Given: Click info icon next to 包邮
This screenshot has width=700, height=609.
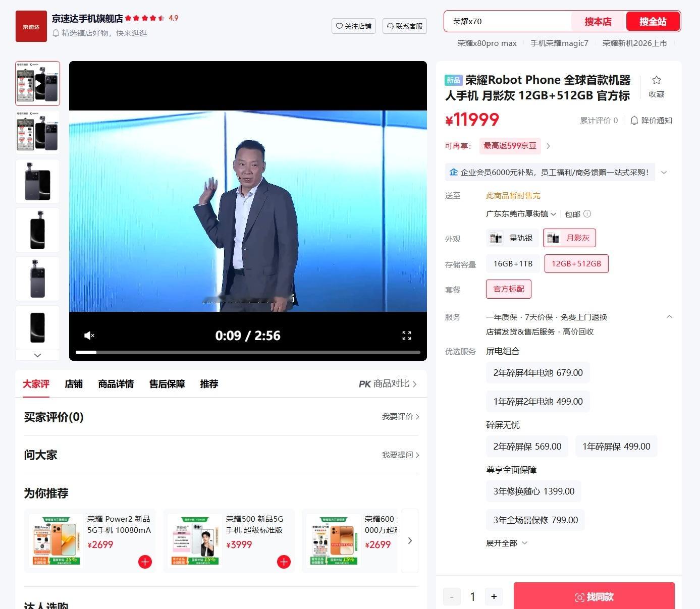Looking at the screenshot, I should (587, 214).
